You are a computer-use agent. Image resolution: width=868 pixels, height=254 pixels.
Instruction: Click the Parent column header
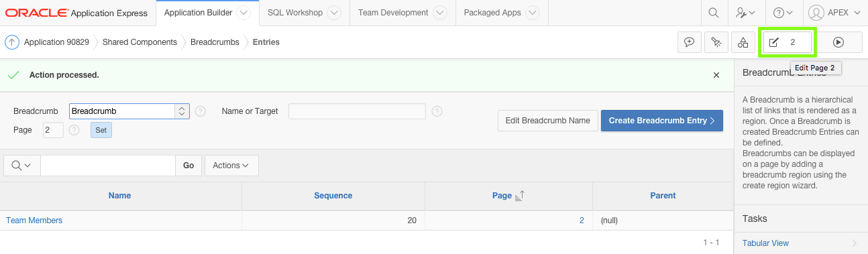663,196
